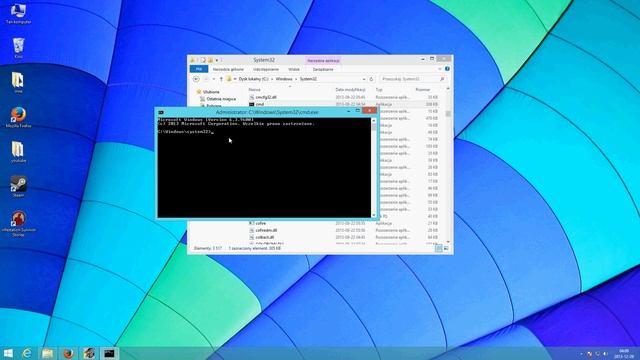The image size is (640, 360).
Task: Click the cmd window scroll-down arrow
Action: point(373,215)
